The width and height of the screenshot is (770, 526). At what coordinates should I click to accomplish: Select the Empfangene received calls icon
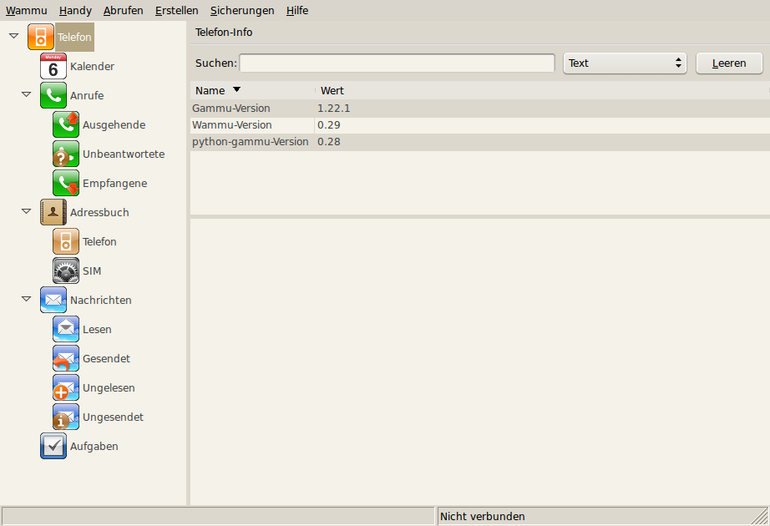(x=66, y=183)
